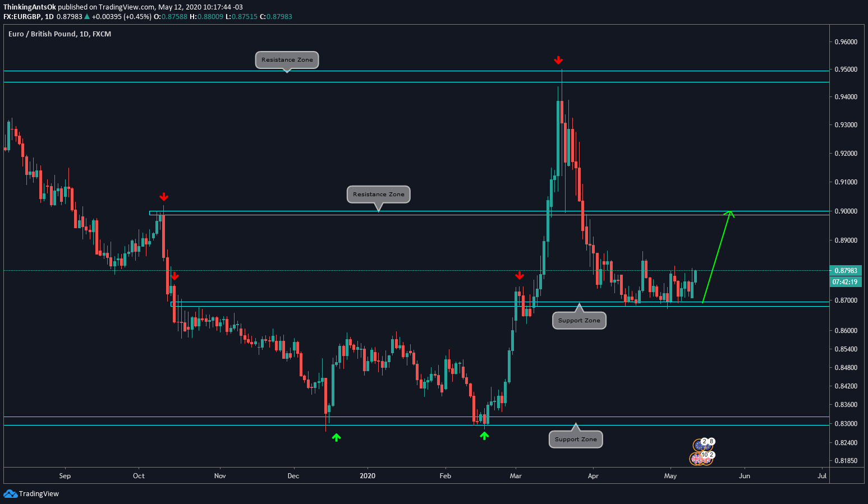Select the green arrow below the mid-December low
The image size is (868, 504).
[336, 437]
